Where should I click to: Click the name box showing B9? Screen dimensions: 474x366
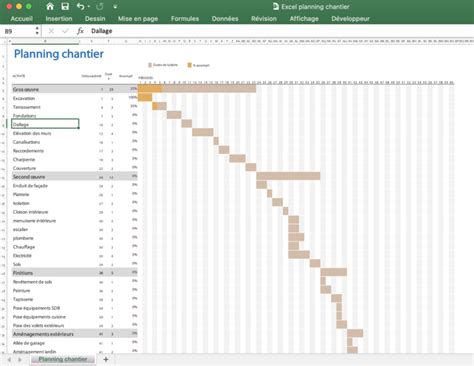(x=18, y=31)
